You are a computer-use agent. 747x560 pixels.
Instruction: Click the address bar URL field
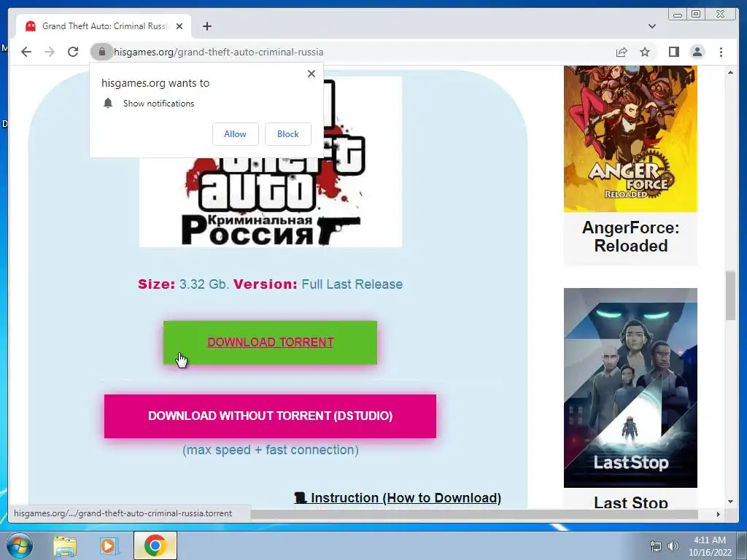pyautogui.click(x=362, y=52)
